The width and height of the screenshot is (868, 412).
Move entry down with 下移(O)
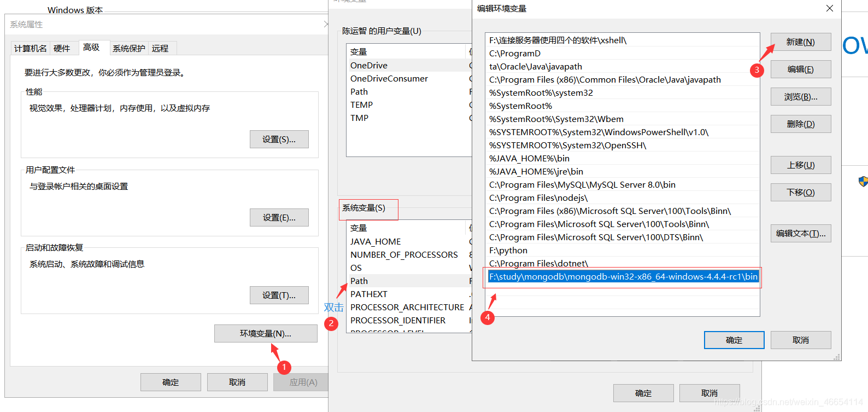801,193
